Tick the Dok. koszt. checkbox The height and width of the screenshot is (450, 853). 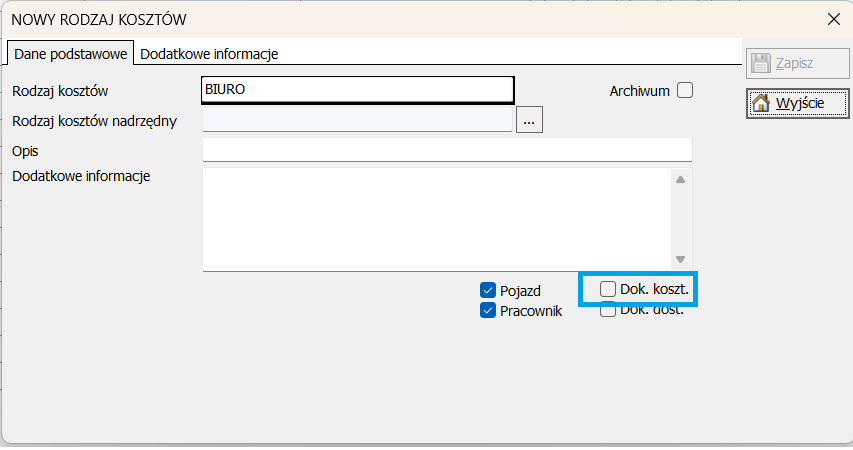tap(608, 289)
